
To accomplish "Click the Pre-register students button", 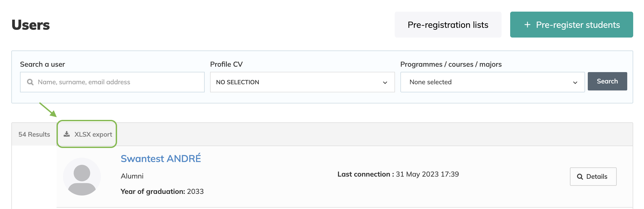I will click(x=572, y=25).
